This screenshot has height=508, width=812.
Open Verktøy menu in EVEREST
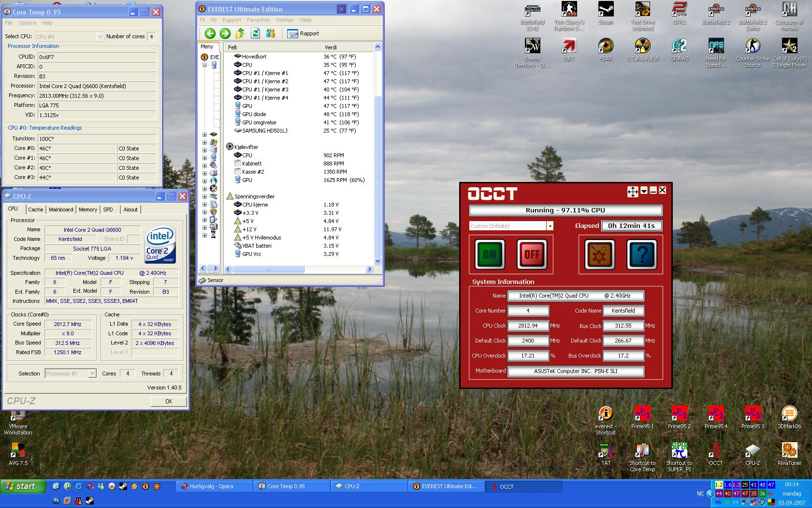click(285, 20)
